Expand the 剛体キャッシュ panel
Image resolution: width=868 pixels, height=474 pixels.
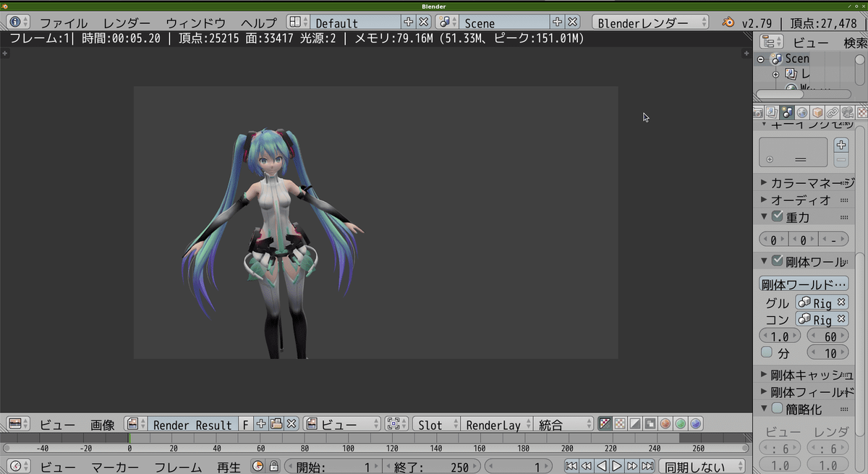pyautogui.click(x=804, y=375)
